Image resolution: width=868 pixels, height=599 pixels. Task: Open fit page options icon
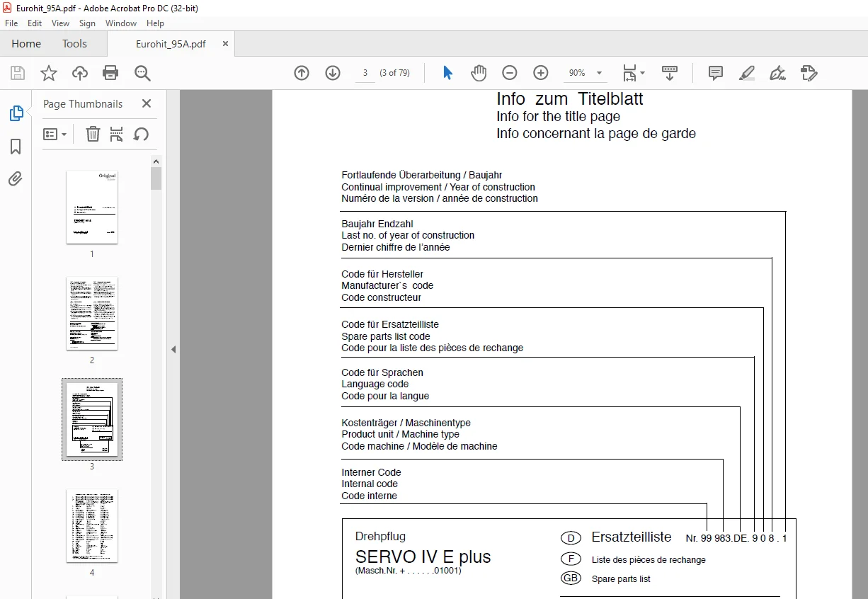(633, 73)
